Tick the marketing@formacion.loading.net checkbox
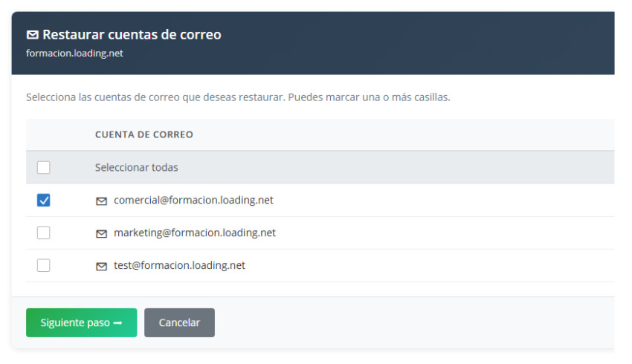This screenshot has width=632, height=364. [x=44, y=233]
